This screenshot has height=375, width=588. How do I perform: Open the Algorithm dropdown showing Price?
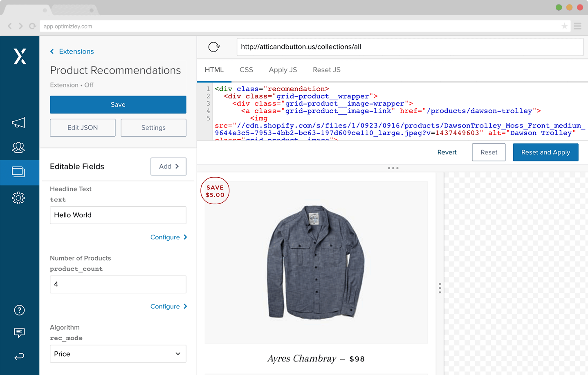pyautogui.click(x=118, y=354)
